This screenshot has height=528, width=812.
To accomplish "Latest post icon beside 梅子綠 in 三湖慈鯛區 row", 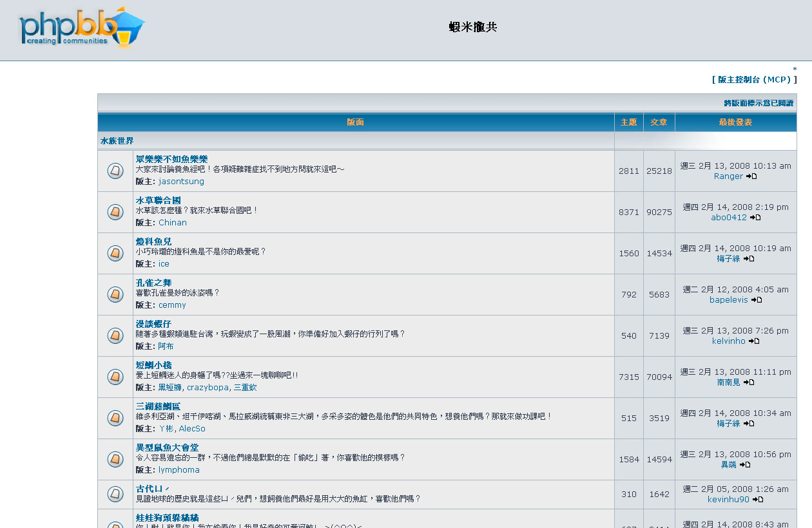I will [x=749, y=424].
